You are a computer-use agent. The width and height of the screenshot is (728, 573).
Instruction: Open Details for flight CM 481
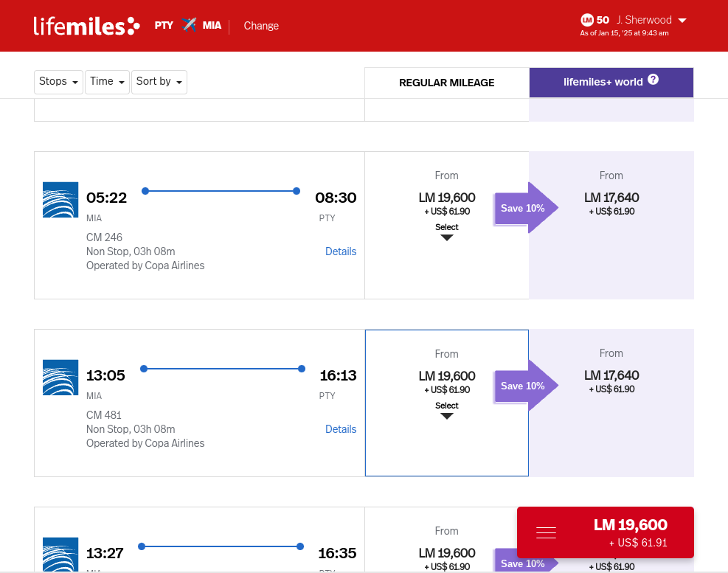tap(341, 429)
